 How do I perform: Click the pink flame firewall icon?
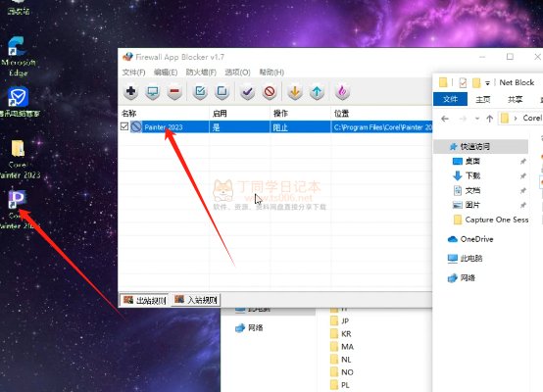click(x=342, y=91)
